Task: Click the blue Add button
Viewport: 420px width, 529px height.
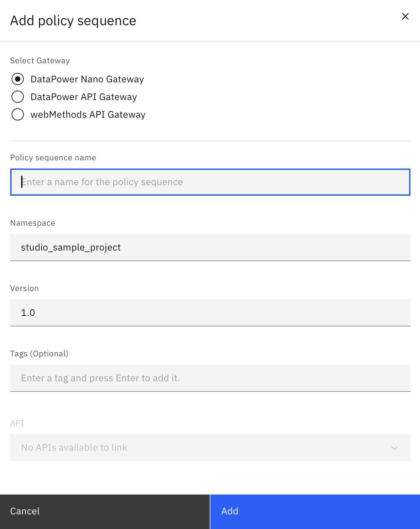Action: (x=315, y=511)
